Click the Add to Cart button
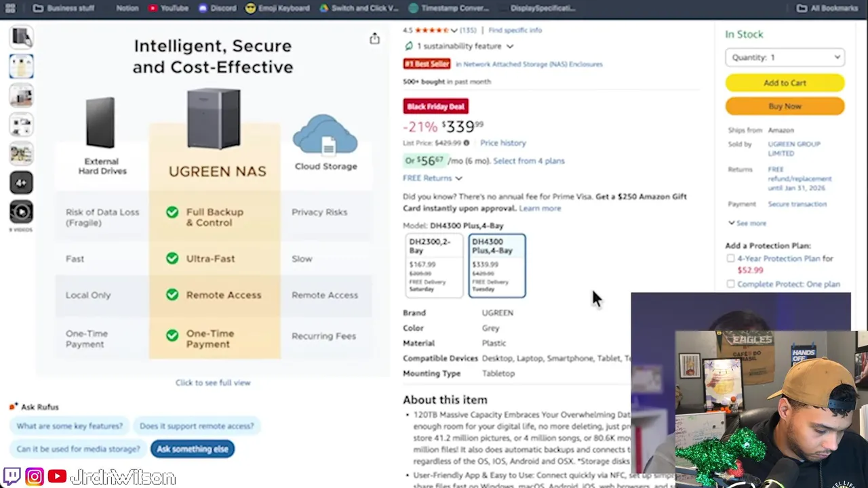Image resolution: width=868 pixels, height=488 pixels. [x=785, y=83]
